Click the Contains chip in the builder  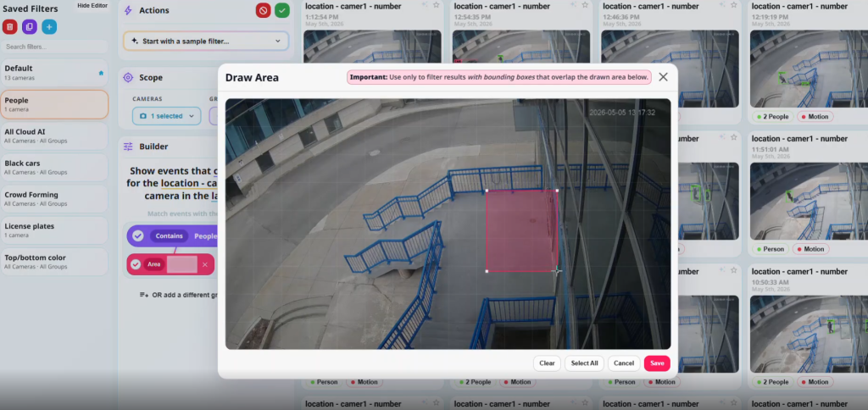point(169,235)
